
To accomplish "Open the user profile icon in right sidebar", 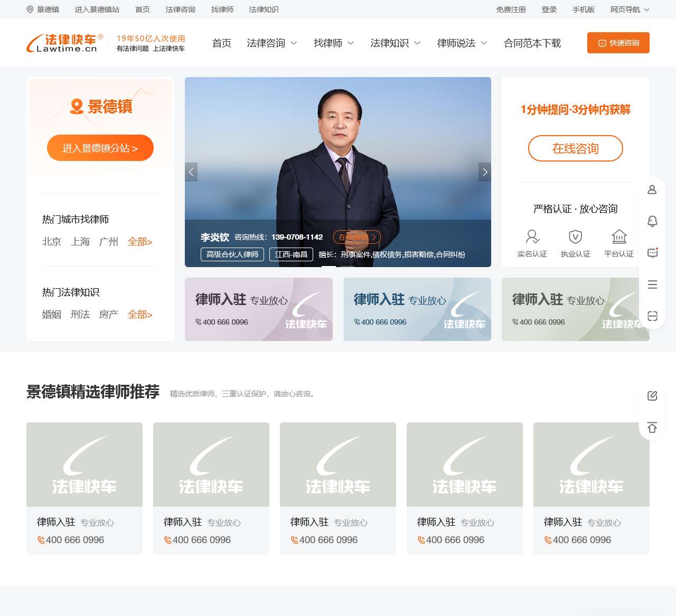I will pyautogui.click(x=652, y=189).
